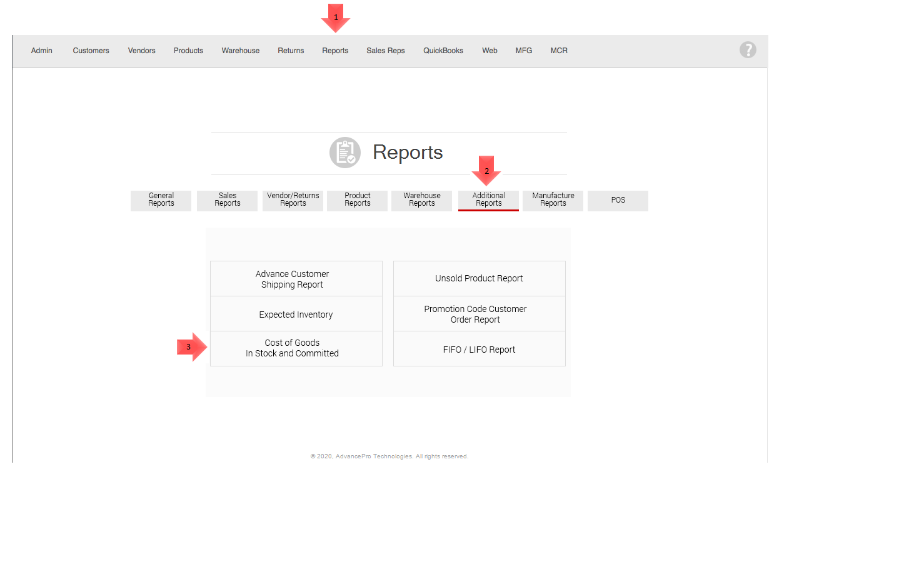Open Promotion Code Customer Order Report
Screen dimensions: 924x574
tap(479, 315)
